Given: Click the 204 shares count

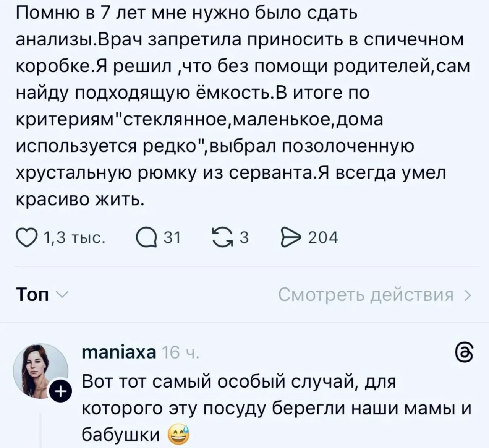Looking at the screenshot, I should tap(323, 238).
